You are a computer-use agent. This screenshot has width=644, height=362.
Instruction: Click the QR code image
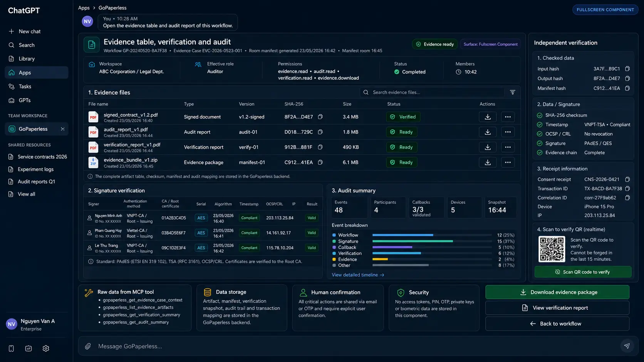click(552, 249)
